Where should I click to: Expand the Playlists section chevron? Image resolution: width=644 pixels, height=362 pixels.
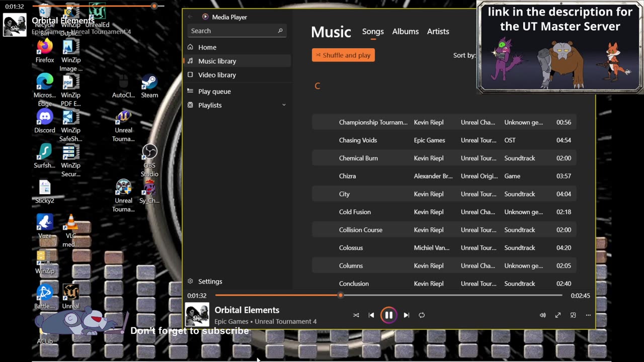(284, 105)
